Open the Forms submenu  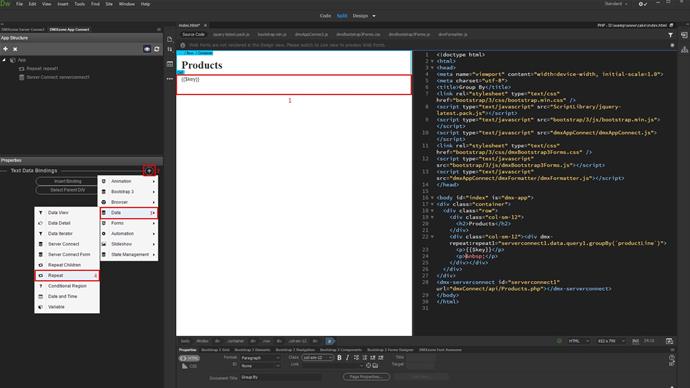(x=128, y=223)
